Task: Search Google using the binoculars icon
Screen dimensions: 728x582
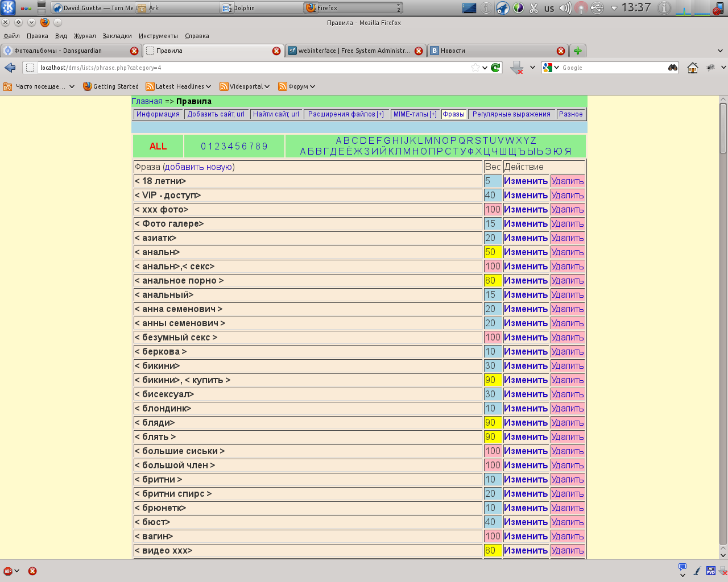Action: pyautogui.click(x=672, y=67)
